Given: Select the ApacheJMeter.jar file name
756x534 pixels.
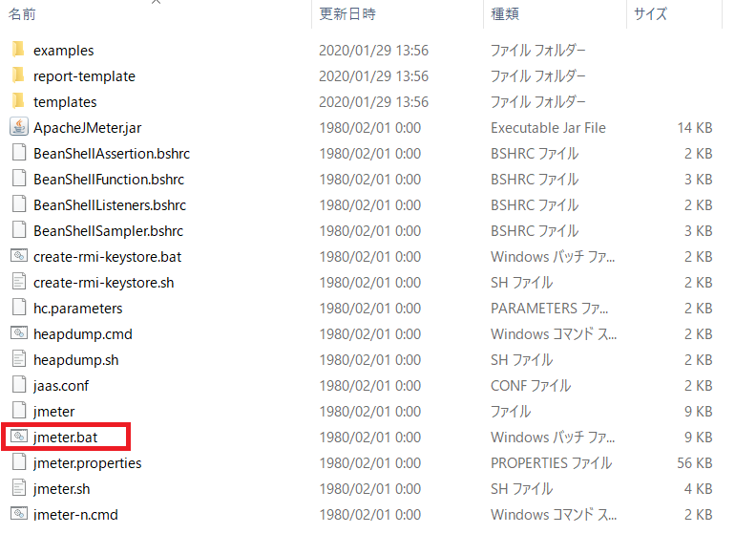Looking at the screenshot, I should (x=87, y=128).
